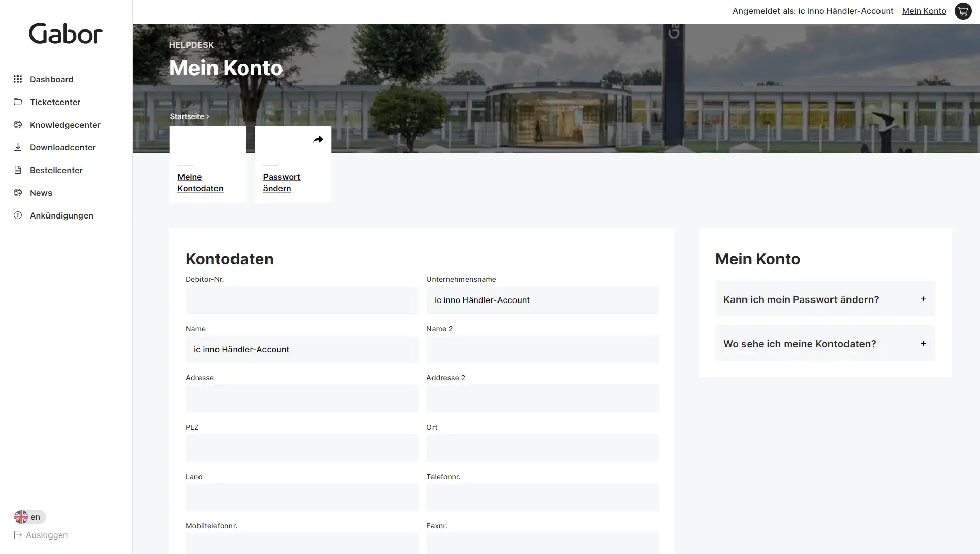Image resolution: width=980 pixels, height=554 pixels.
Task: Click the Ticketcenter folder icon
Action: click(x=18, y=102)
